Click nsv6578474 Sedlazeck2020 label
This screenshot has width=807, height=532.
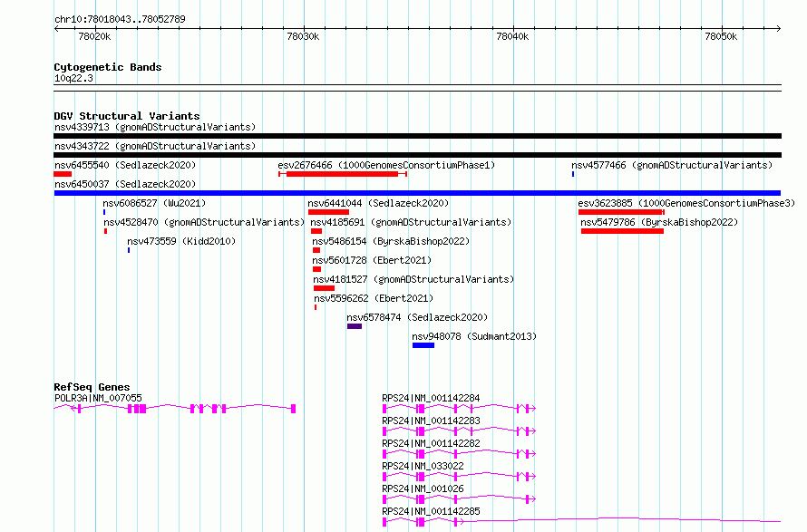417,317
